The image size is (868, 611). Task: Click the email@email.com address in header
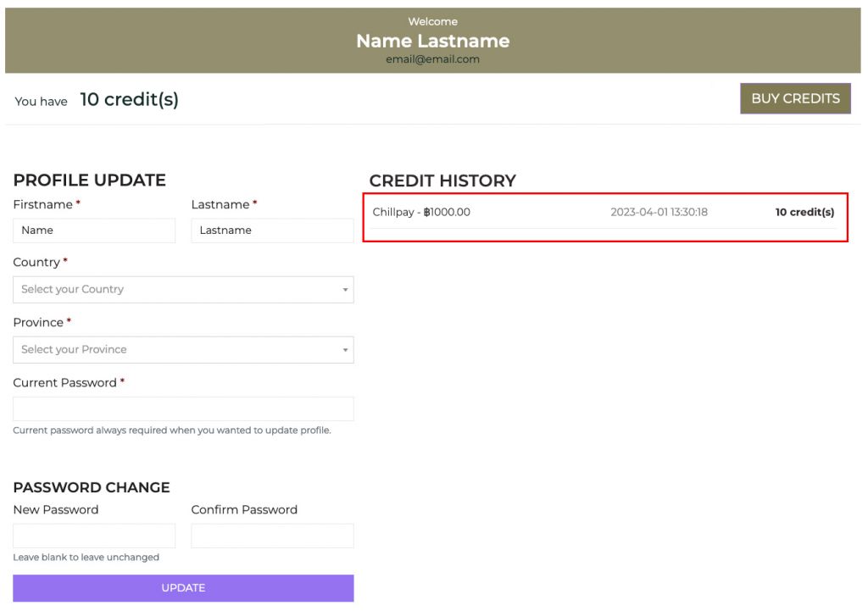[432, 59]
